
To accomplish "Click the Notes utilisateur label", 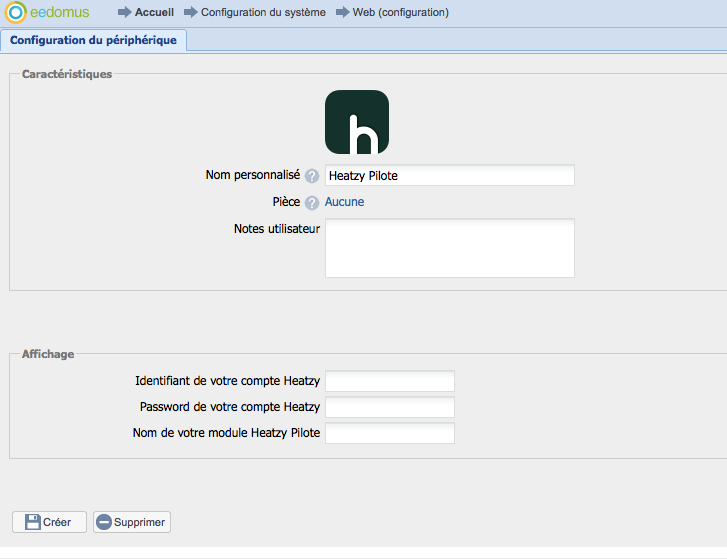I will [x=277, y=229].
